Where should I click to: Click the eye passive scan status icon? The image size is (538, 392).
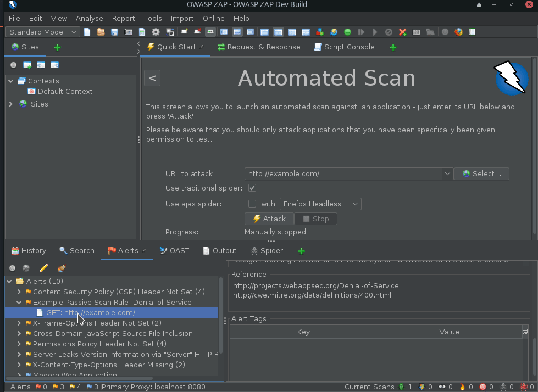pos(442,387)
